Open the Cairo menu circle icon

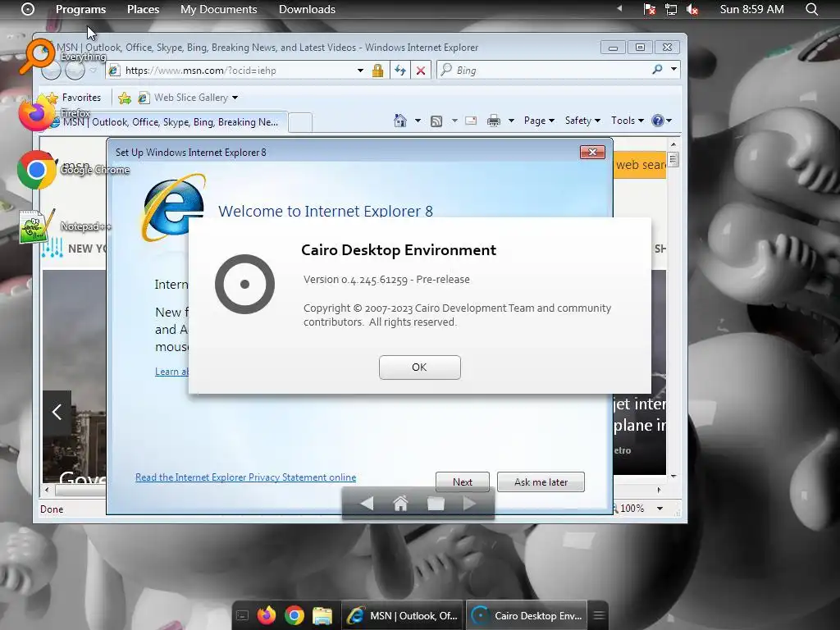[x=28, y=9]
